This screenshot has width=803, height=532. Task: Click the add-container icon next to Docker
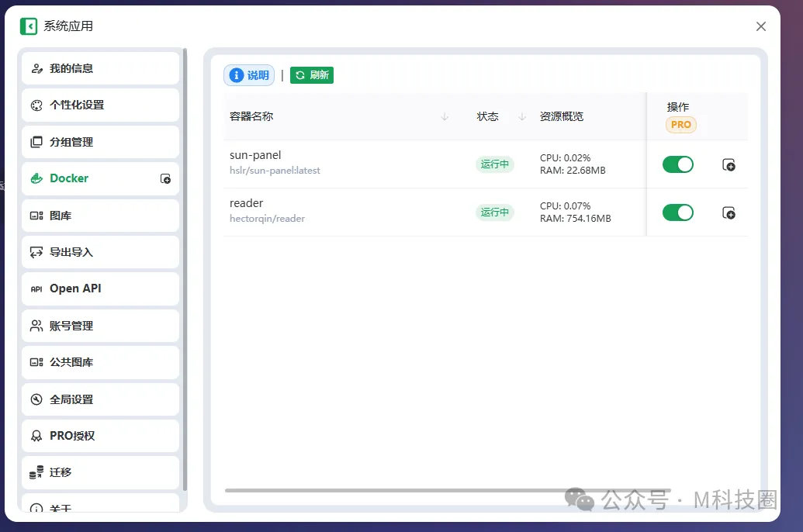[x=165, y=179]
